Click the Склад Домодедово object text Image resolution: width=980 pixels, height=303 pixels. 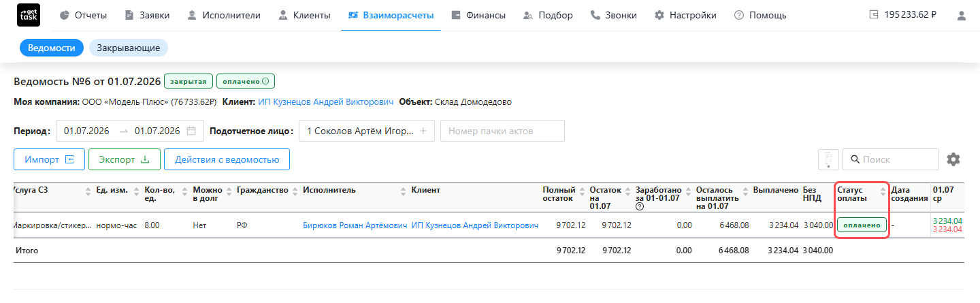pos(473,102)
